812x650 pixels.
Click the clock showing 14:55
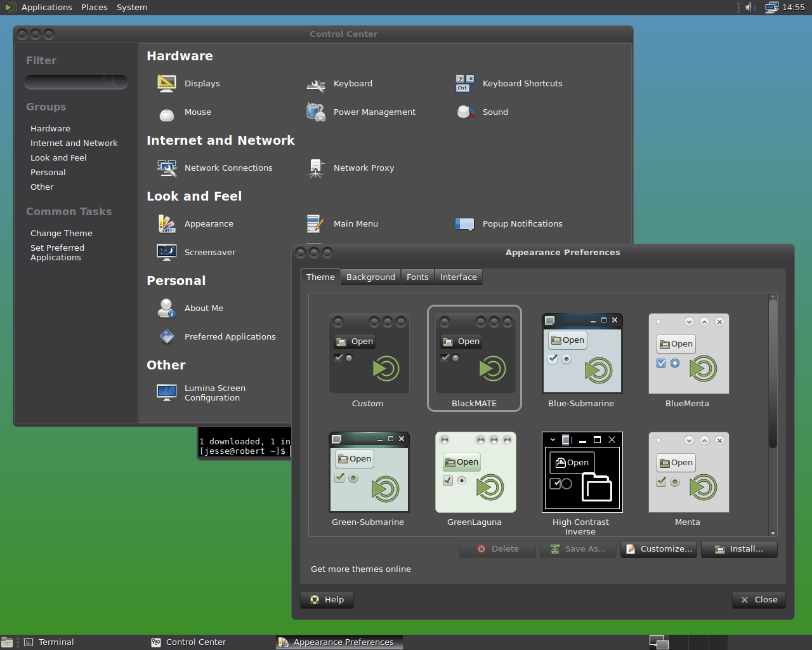click(794, 8)
